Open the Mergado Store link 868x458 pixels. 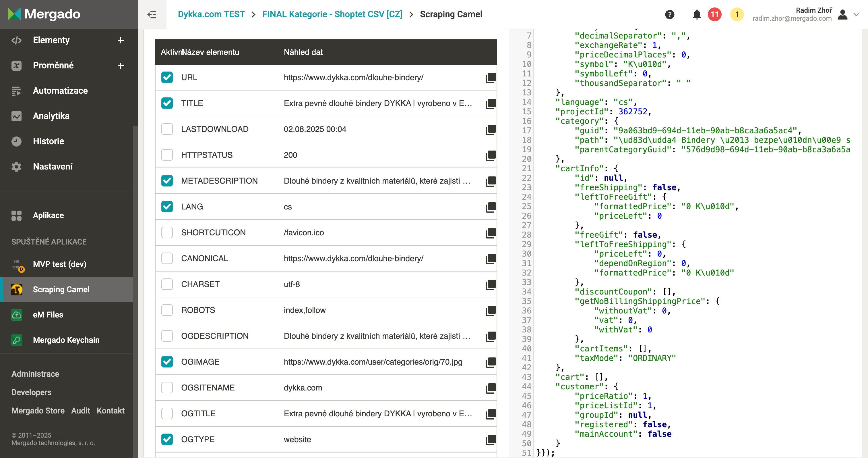coord(38,410)
